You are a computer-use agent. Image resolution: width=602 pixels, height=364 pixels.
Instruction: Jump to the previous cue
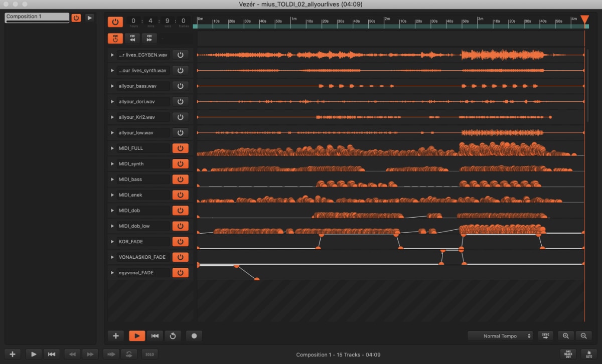click(x=132, y=38)
